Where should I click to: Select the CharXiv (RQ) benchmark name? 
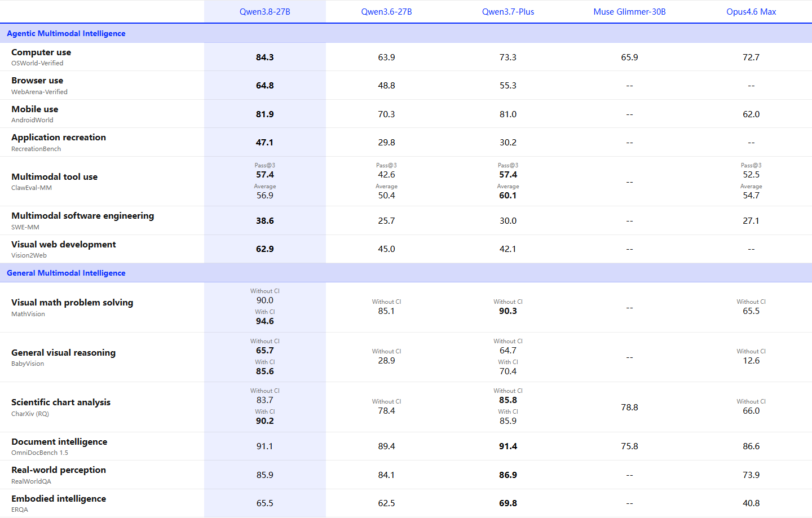[x=30, y=414]
